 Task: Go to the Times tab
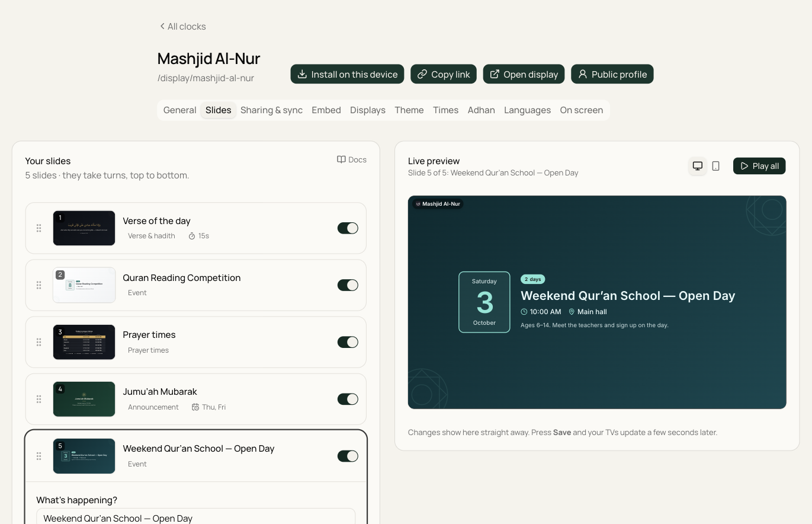click(446, 110)
